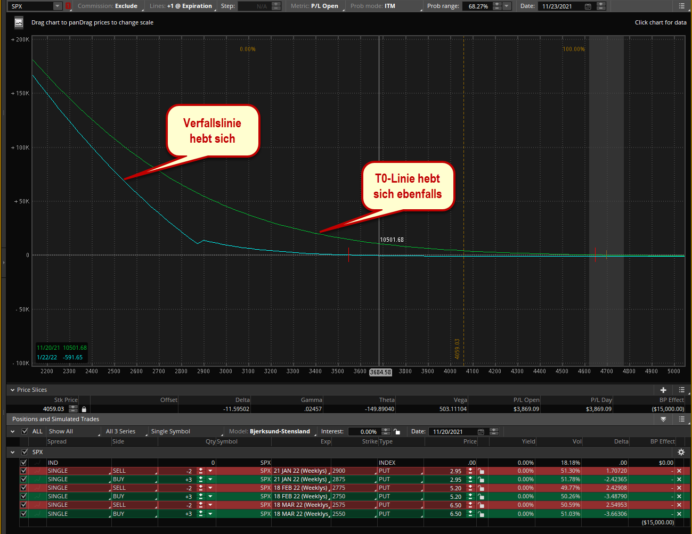Open the Price Slices settings menu icon

click(x=681, y=389)
